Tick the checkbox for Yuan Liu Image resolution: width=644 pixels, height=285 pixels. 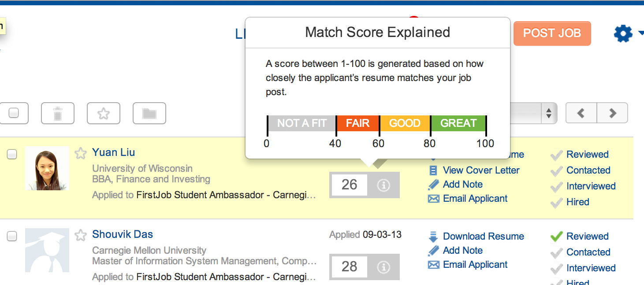point(12,154)
